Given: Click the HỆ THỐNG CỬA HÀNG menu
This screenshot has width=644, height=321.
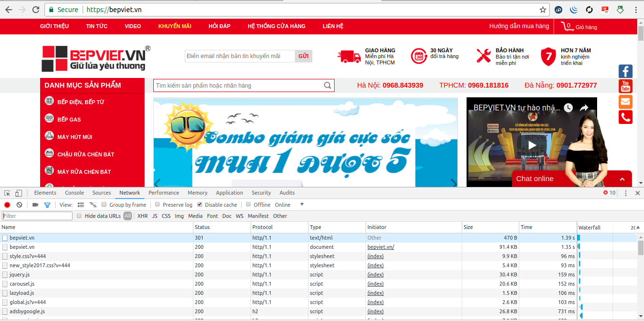Looking at the screenshot, I should pyautogui.click(x=277, y=26).
